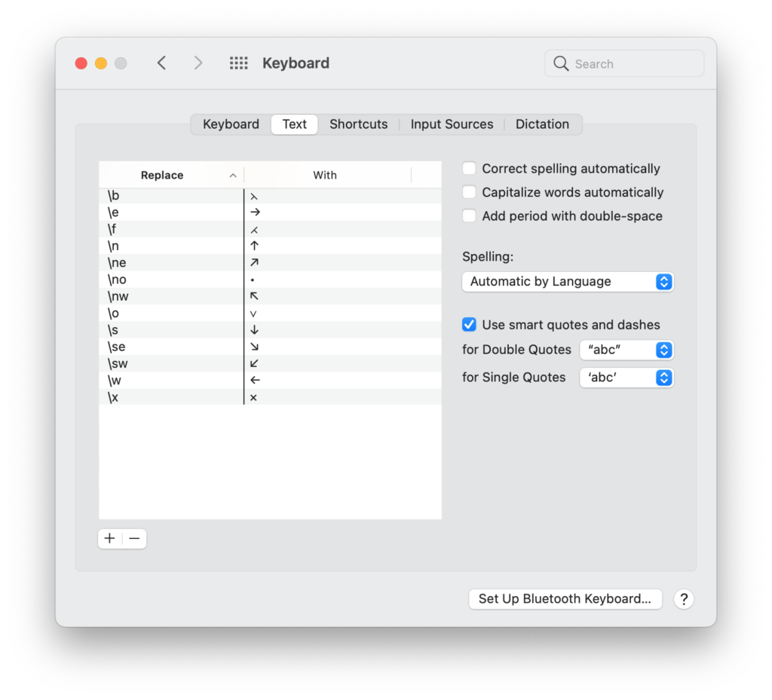
Task: Click Set Up Bluetooth Keyboard button
Action: [x=565, y=599]
